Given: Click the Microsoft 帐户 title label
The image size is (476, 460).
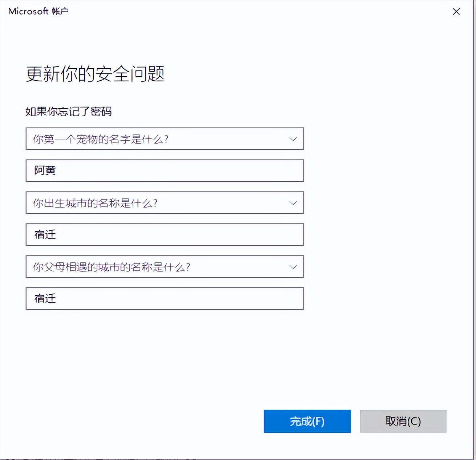Looking at the screenshot, I should [x=38, y=11].
